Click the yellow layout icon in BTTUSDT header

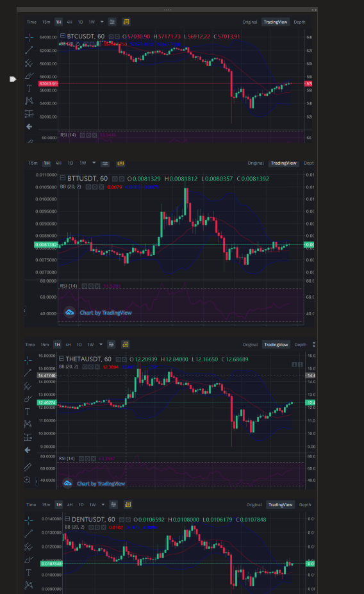click(121, 163)
